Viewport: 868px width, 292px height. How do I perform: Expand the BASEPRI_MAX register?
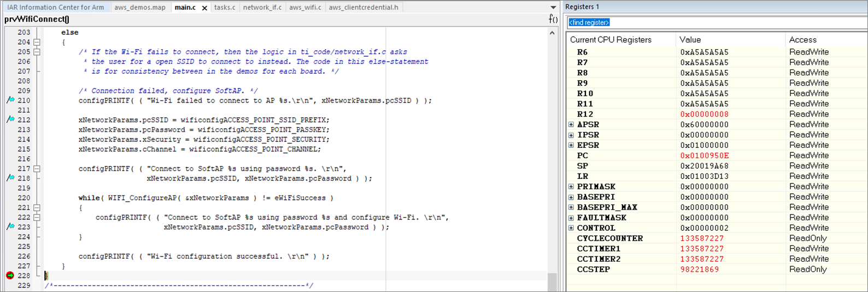click(x=571, y=207)
